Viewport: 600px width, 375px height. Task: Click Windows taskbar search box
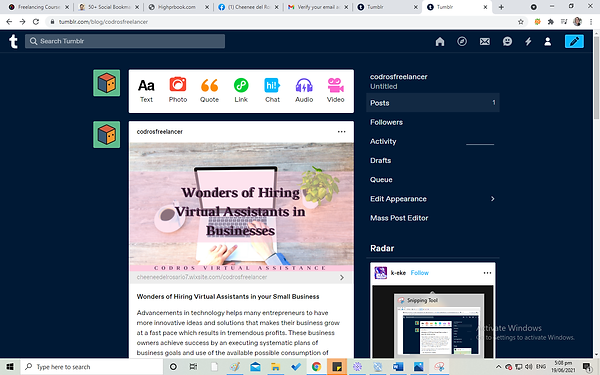point(92,367)
